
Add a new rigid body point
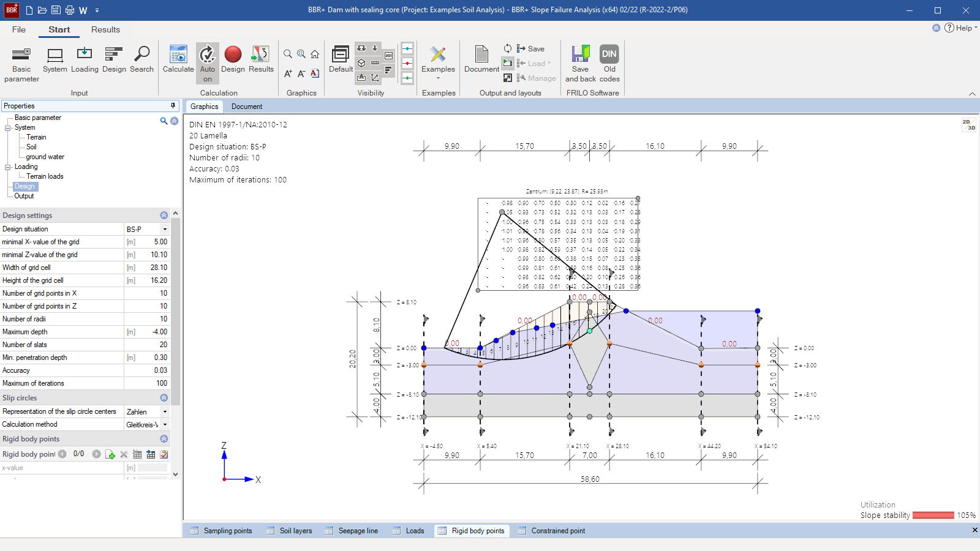click(x=110, y=454)
